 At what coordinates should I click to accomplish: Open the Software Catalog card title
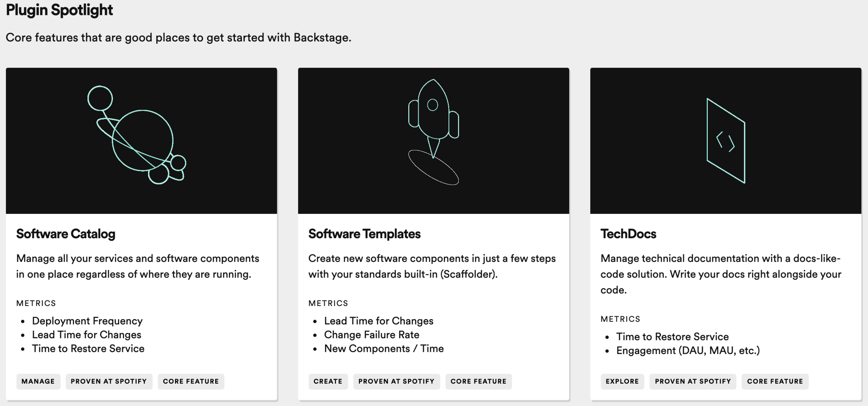(x=66, y=234)
